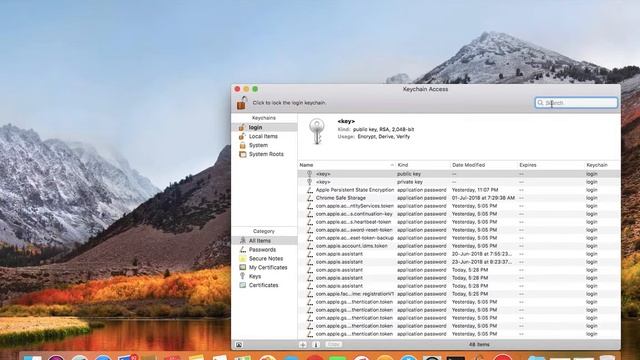Viewport: 640px width, 360px height.
Task: Click the padlock icon to lock login keychain
Action: coord(242,103)
